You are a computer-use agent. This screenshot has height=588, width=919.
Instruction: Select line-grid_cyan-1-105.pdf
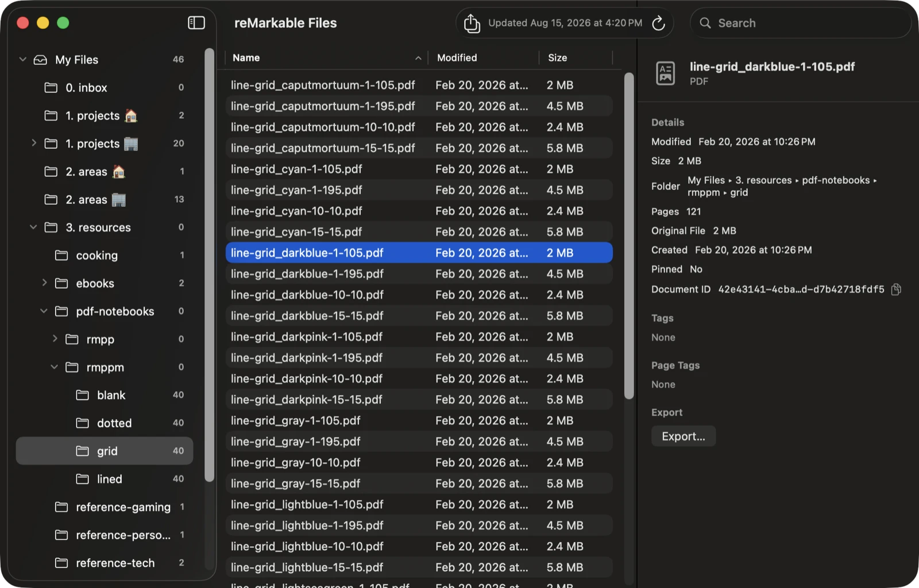419,169
